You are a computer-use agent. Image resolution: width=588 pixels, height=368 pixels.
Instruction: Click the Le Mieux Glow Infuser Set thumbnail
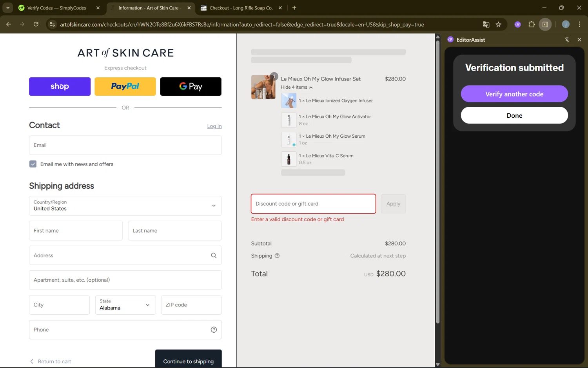(263, 87)
